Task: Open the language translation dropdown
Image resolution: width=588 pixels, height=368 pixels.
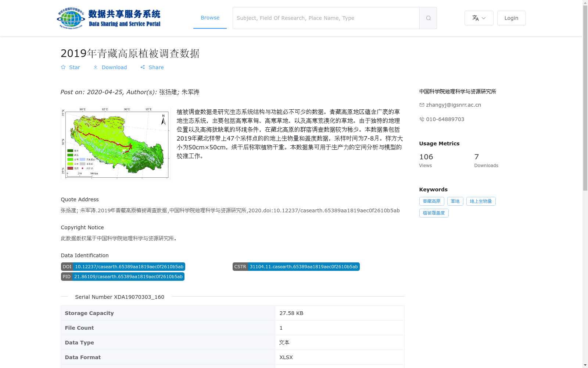Action: (x=479, y=18)
